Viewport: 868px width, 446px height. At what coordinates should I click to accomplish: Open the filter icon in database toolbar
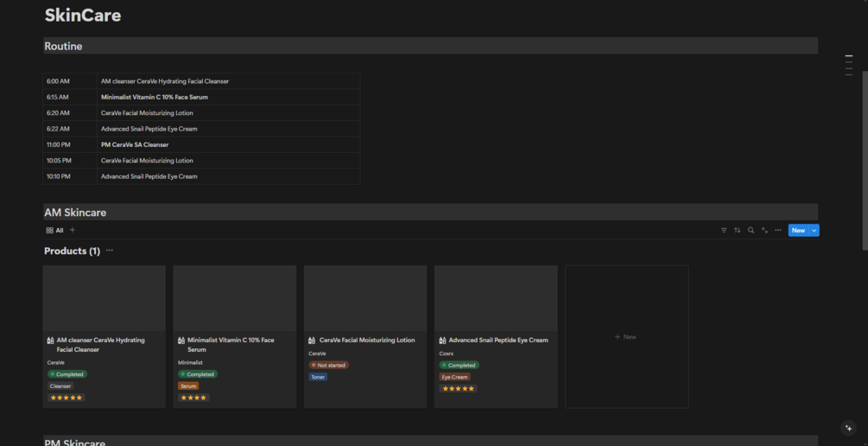[724, 231]
